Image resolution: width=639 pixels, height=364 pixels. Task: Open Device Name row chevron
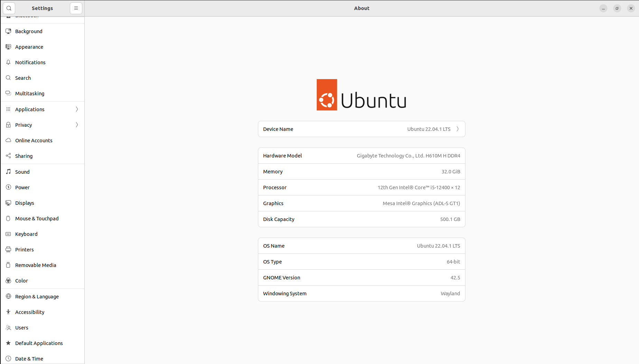[x=457, y=129]
